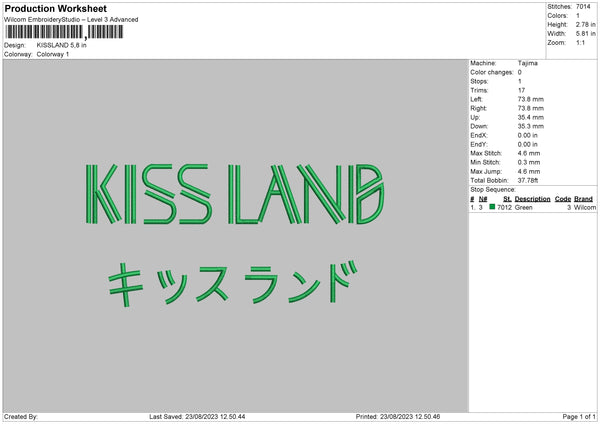The image size is (600, 424).
Task: Click the Machine value 'Tajima'
Action: pos(528,63)
